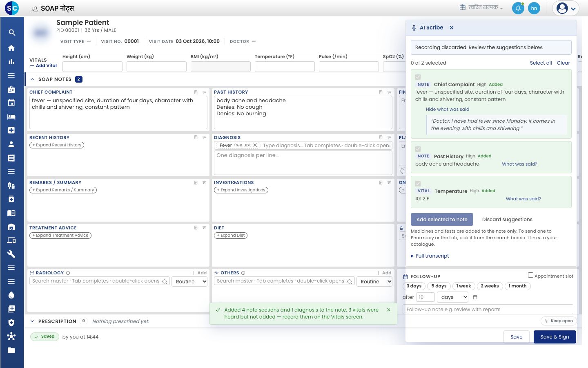Toggle the Temperature vital suggestion checkbox
588x368 pixels.
pos(418,184)
